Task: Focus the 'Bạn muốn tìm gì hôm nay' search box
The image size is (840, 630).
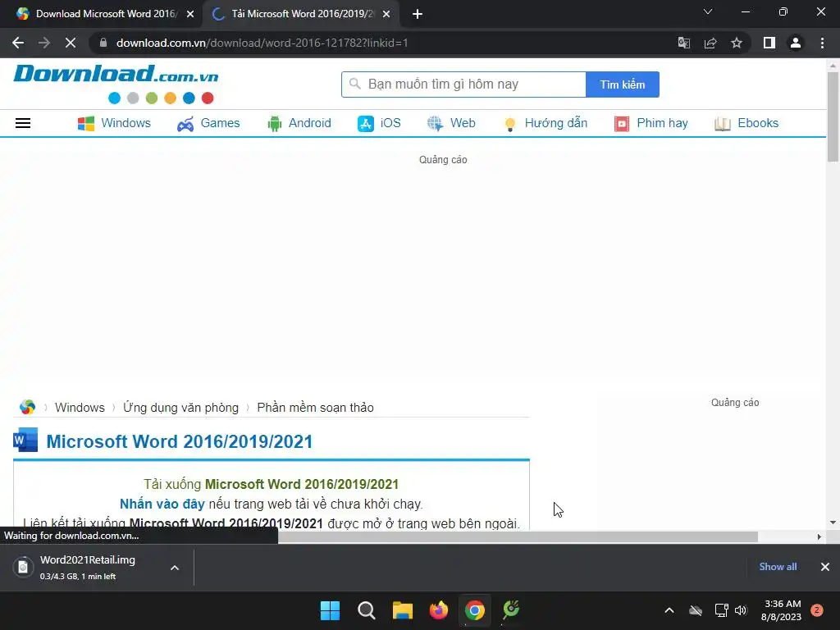Action: (x=464, y=84)
